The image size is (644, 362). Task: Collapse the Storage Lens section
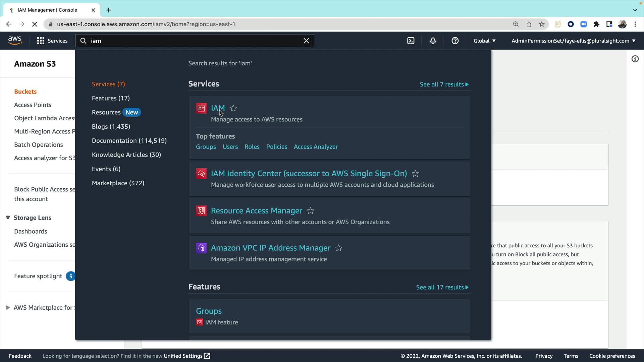pos(8,218)
